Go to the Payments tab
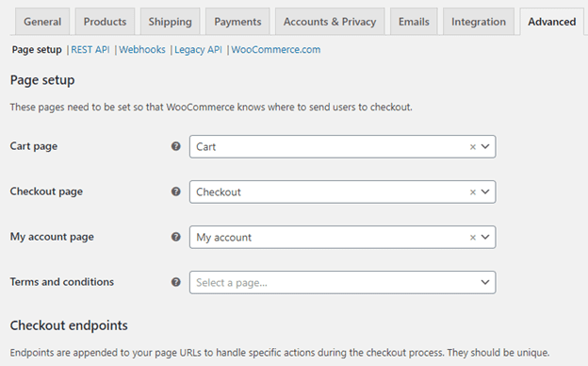The image size is (588, 366). [x=237, y=22]
